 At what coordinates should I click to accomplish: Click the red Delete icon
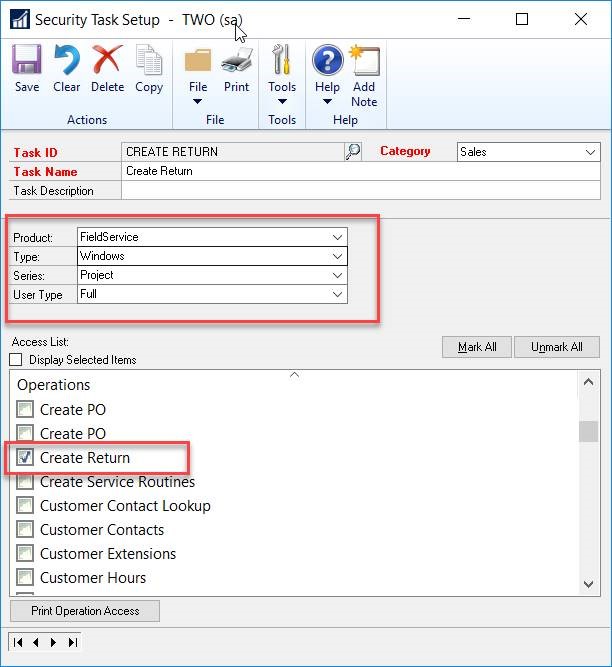[107, 60]
